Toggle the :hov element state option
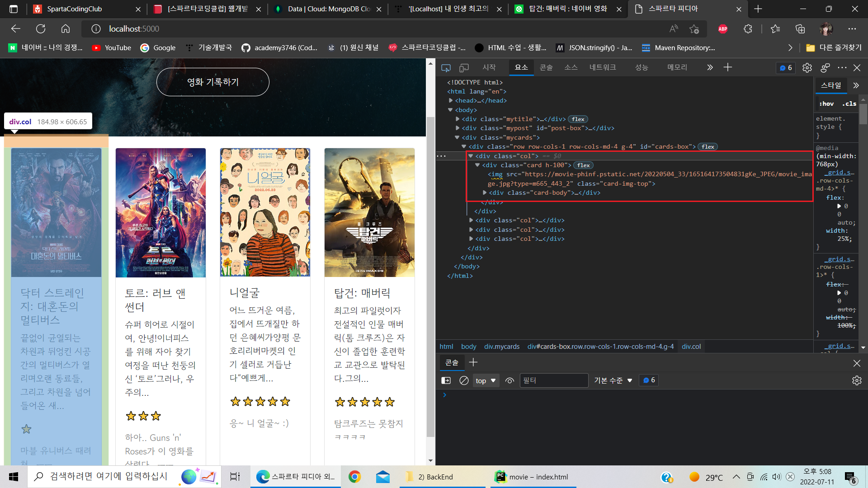Screen dimensions: 868x488 point(826,103)
